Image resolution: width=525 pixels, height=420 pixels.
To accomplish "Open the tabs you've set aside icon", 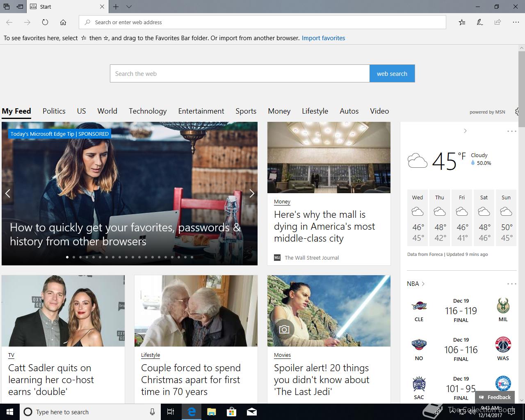I will [x=7, y=7].
